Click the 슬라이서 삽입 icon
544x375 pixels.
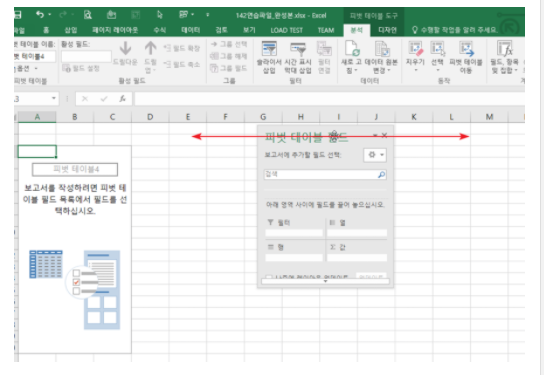269,49
